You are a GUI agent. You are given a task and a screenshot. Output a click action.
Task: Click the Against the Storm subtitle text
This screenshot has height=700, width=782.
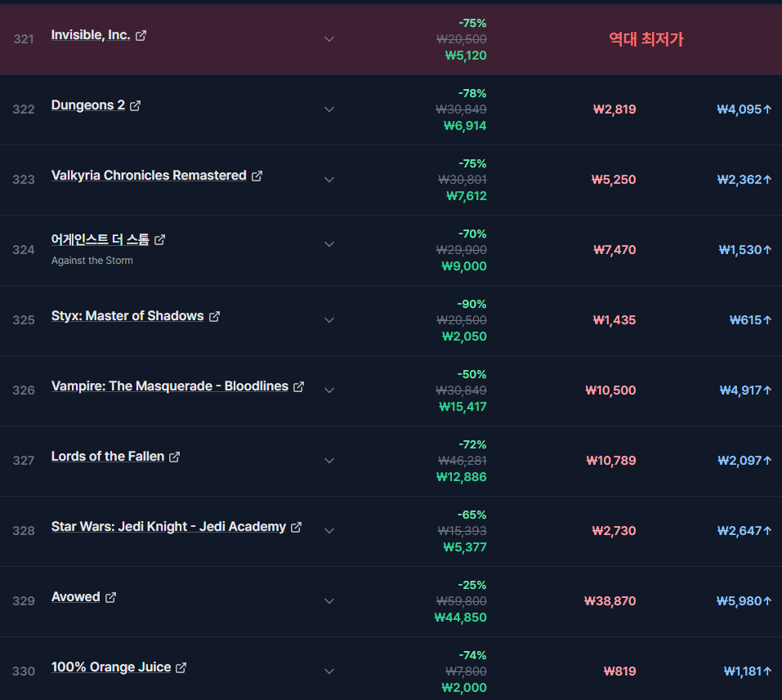[92, 261]
